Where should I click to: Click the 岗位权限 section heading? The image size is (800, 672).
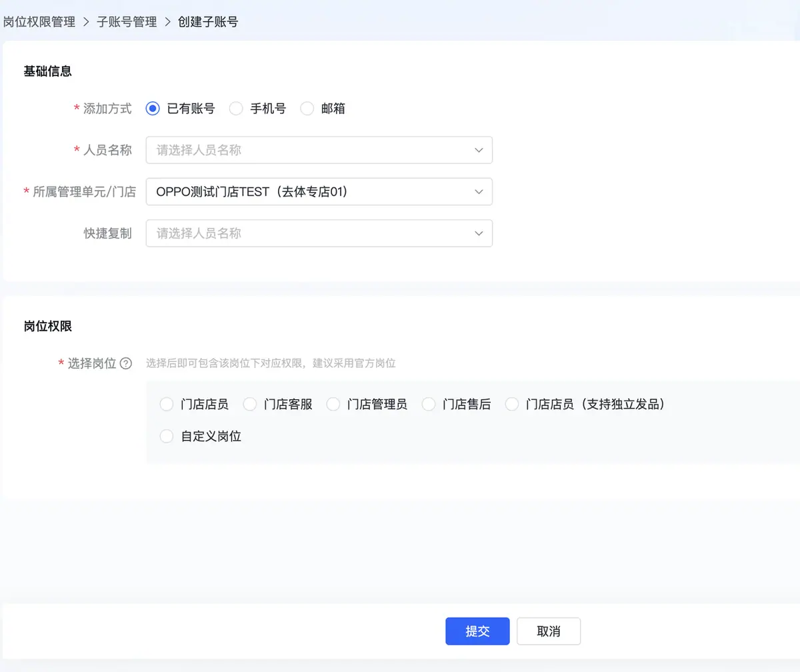click(x=48, y=326)
